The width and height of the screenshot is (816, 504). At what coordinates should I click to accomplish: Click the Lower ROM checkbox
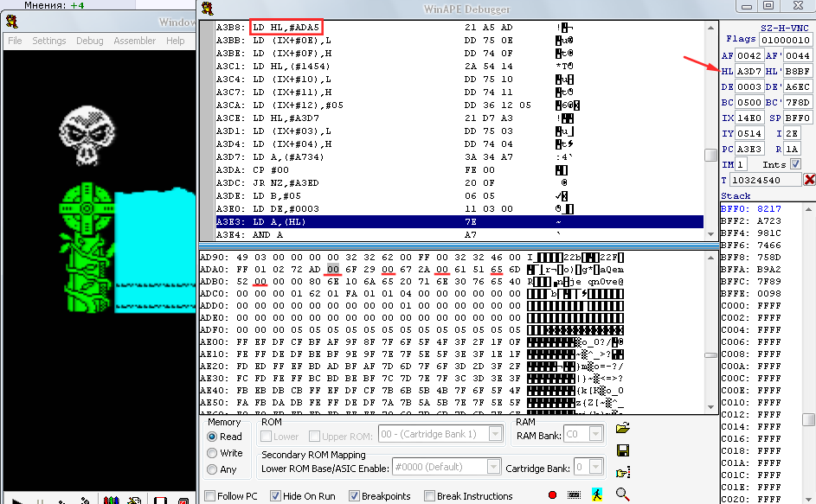[266, 437]
